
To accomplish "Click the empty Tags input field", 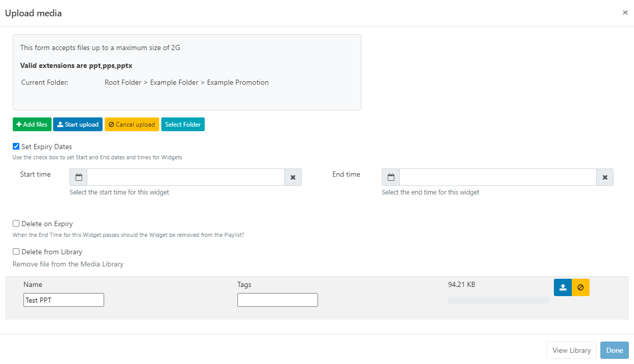I will tap(277, 300).
